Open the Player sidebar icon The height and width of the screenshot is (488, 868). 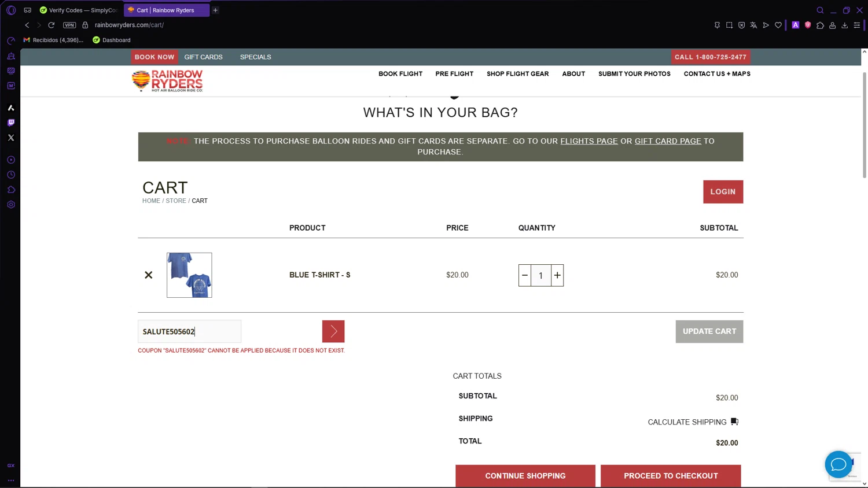point(11,160)
